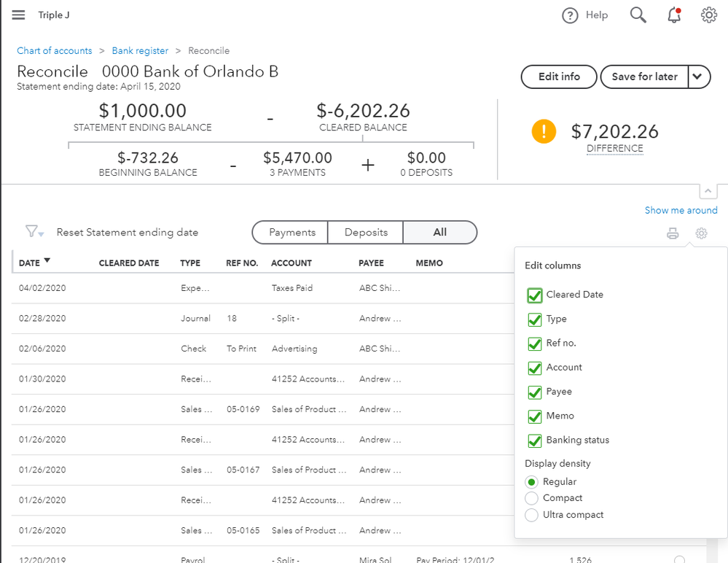Switch to the Deposits tab
This screenshot has width=728, height=563.
click(365, 233)
